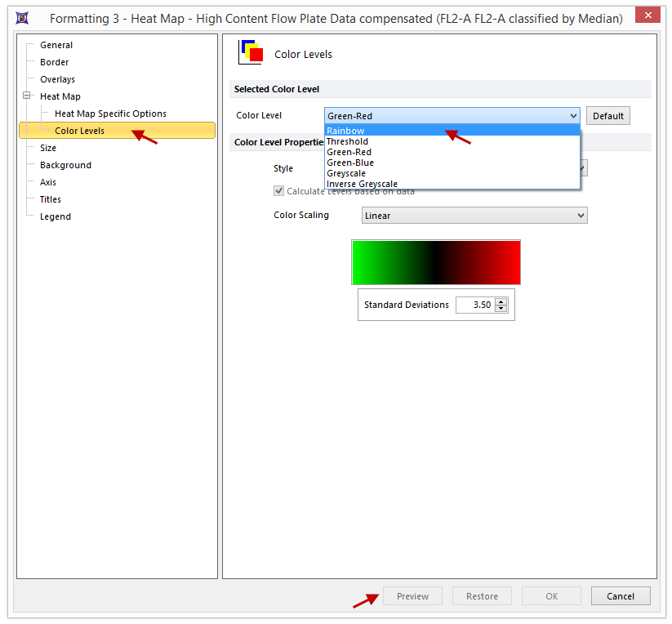The width and height of the screenshot is (672, 624).
Task: Click the green-red gradient color bar
Action: [436, 262]
